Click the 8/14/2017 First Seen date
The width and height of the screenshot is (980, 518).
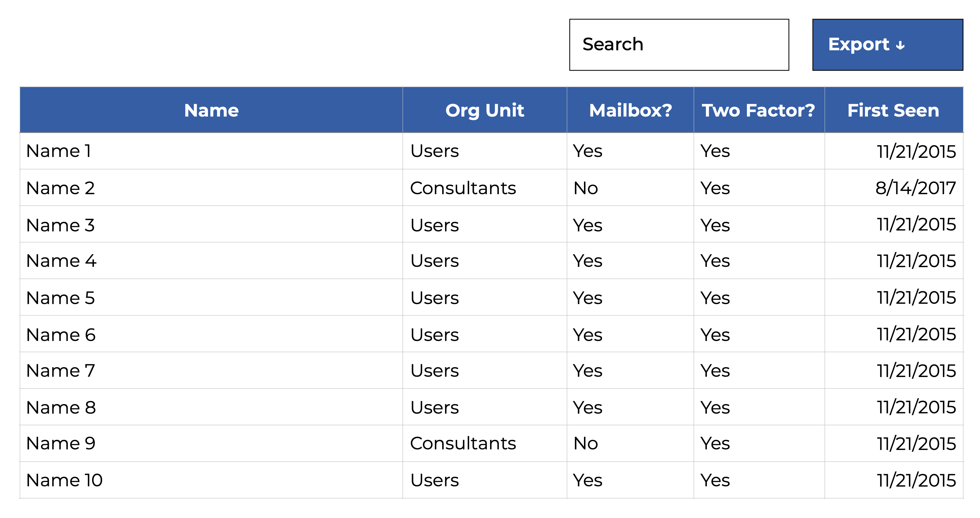(915, 188)
